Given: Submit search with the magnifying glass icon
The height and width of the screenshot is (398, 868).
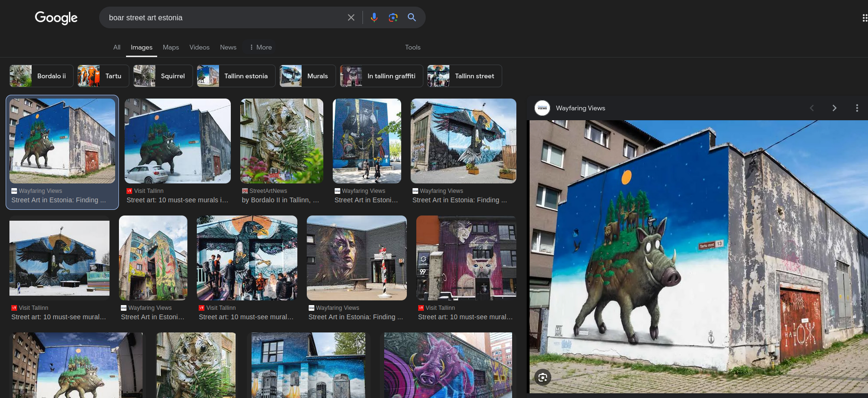Looking at the screenshot, I should pos(412,17).
